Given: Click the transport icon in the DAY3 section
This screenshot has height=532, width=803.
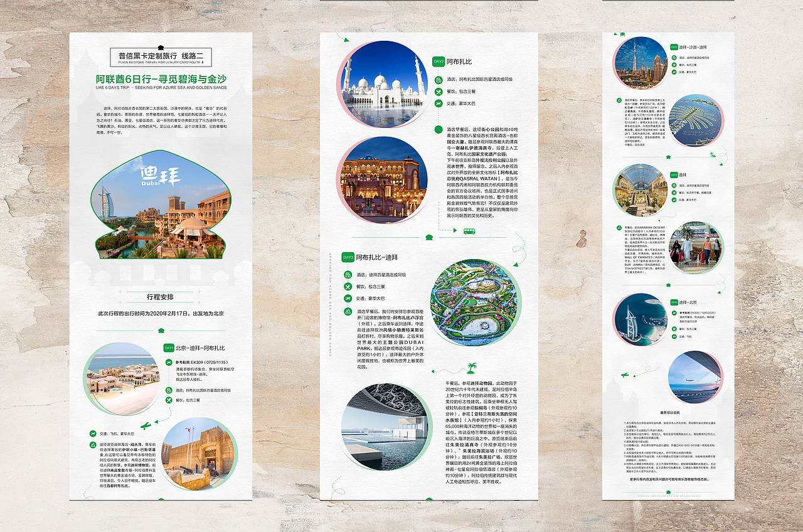Looking at the screenshot, I should point(348,299).
